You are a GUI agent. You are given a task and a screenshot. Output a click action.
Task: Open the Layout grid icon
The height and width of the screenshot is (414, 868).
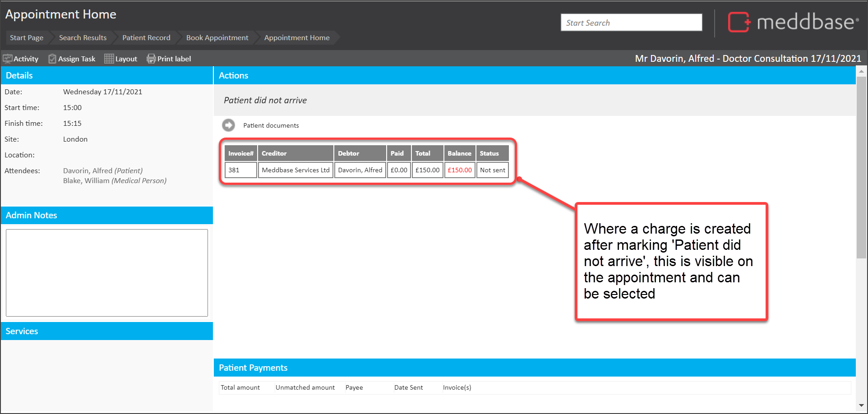(109, 59)
